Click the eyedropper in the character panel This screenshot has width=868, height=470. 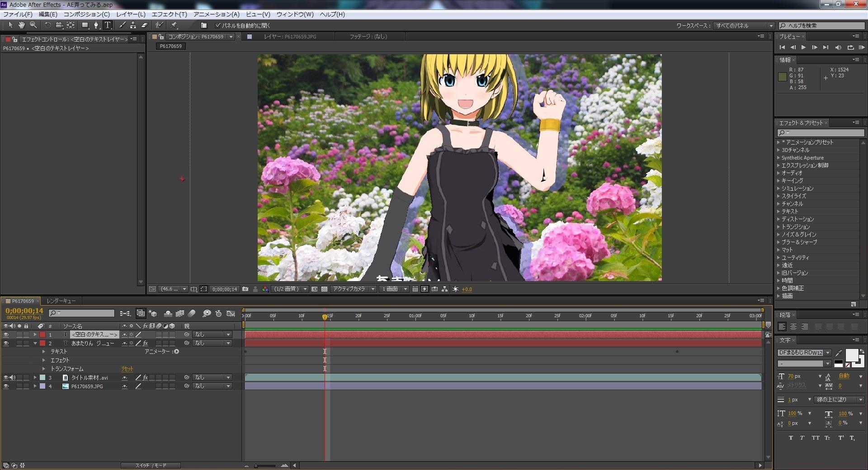pyautogui.click(x=839, y=352)
